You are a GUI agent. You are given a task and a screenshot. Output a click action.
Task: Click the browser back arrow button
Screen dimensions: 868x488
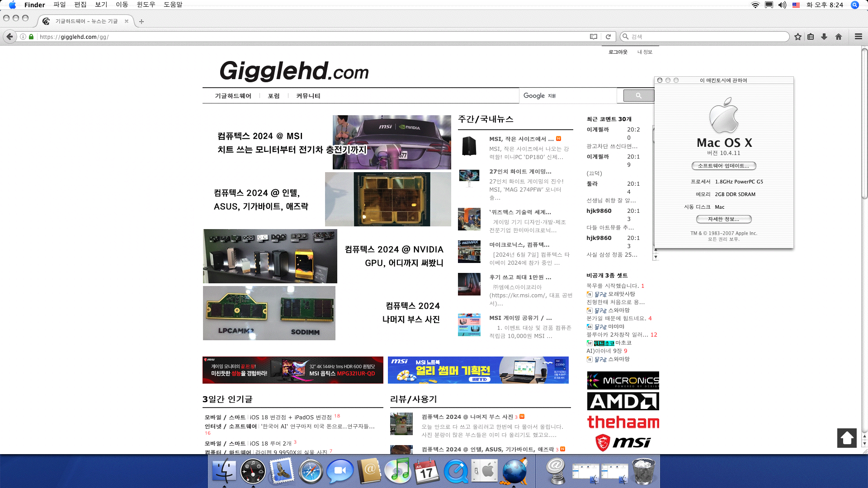point(9,37)
